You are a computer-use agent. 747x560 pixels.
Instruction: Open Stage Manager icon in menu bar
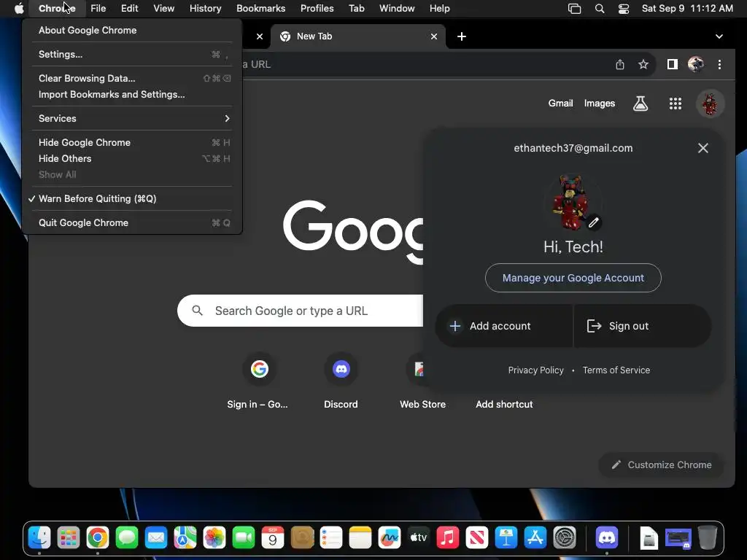coord(575,9)
